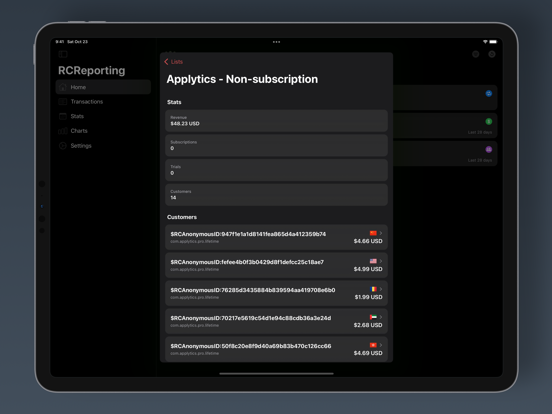
Task: Click the 'Applytics - Non-subscription' title
Action: coord(242,79)
